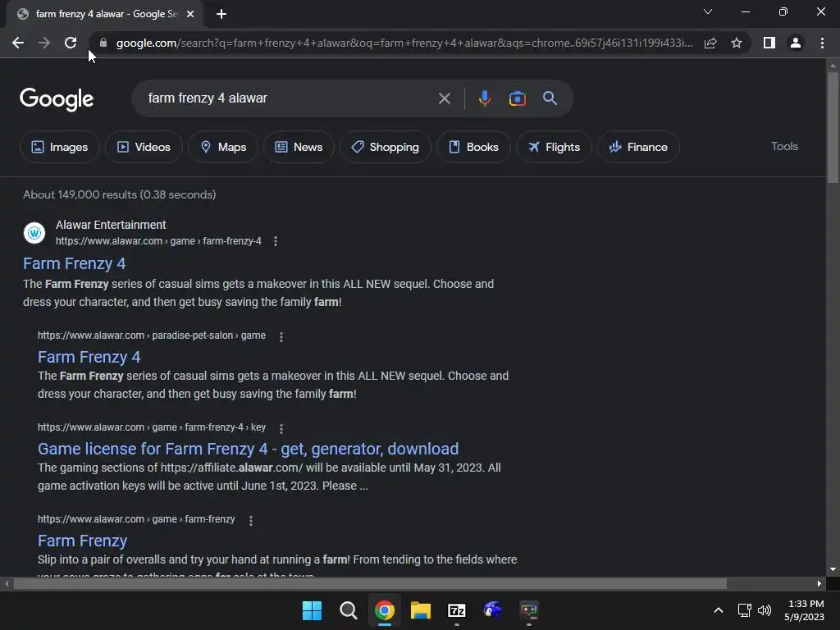
Task: Open the clock and date panel
Action: tap(805, 610)
